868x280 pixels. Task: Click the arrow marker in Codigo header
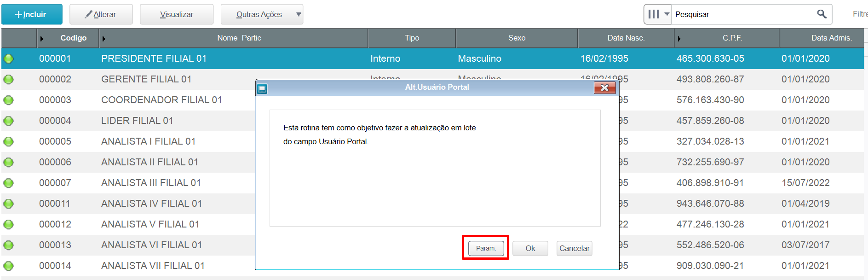(x=42, y=39)
